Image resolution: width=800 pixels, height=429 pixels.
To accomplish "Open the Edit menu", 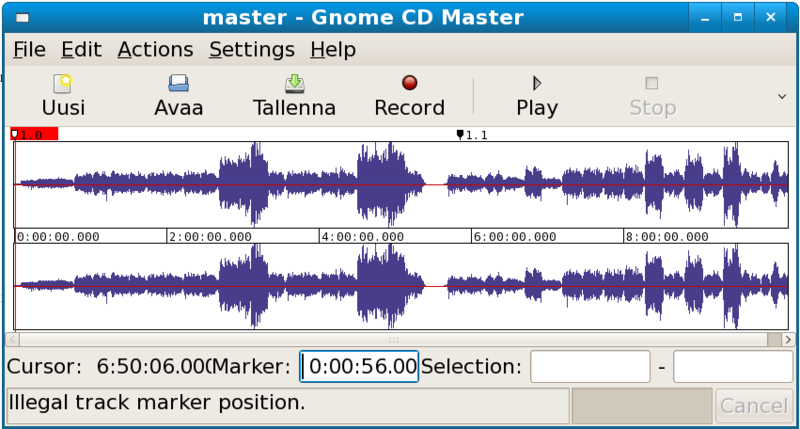I will click(81, 50).
